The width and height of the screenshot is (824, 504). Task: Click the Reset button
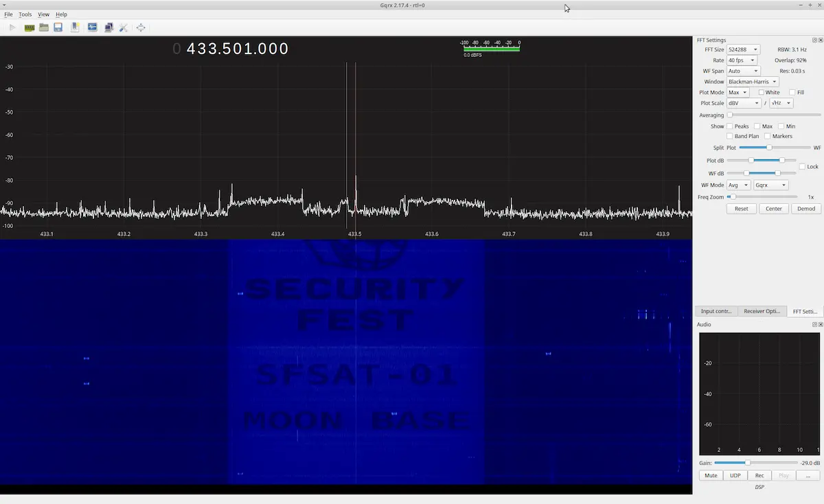click(x=742, y=209)
